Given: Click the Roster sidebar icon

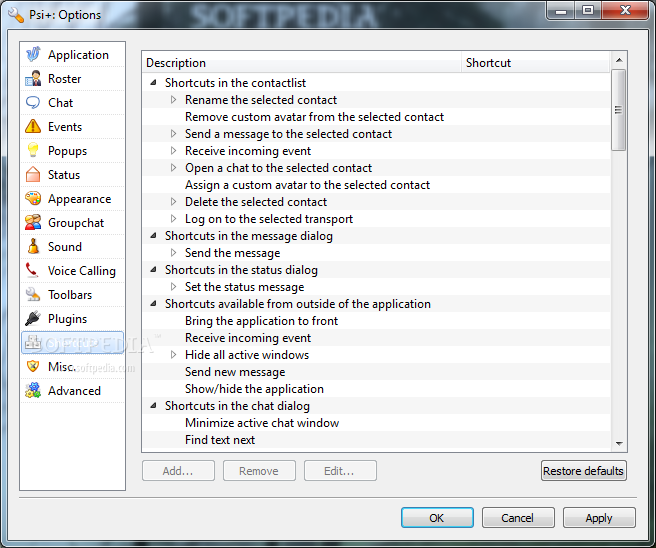Looking at the screenshot, I should coord(33,79).
